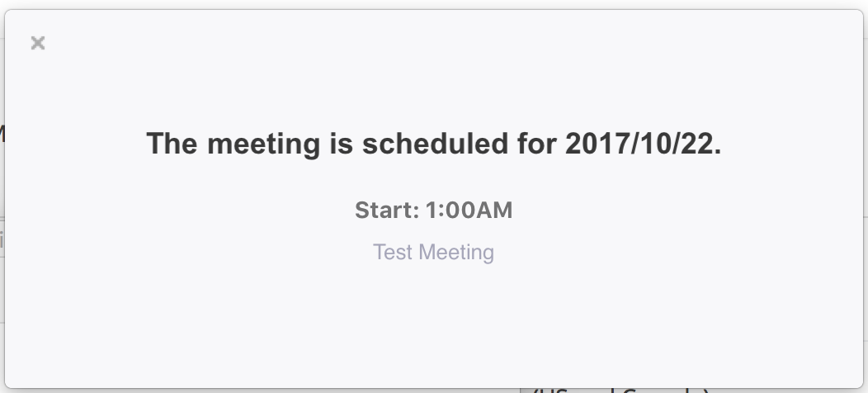Image resolution: width=868 pixels, height=393 pixels.
Task: Click the month '10' in the date
Action: [x=656, y=144]
